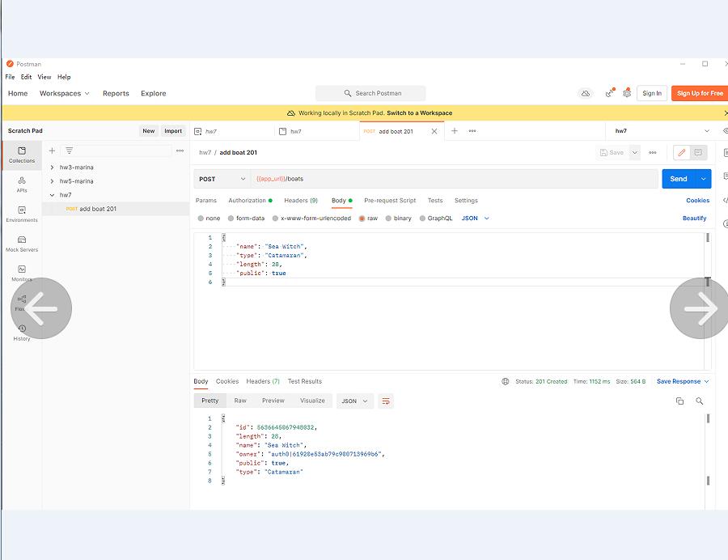Click the plus icon to create a collection
The image size is (728, 560).
coord(52,151)
